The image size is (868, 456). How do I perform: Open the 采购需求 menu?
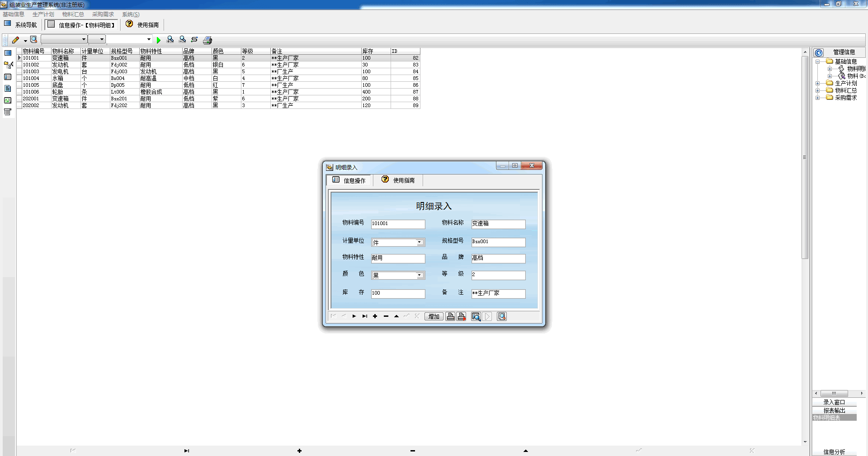click(103, 14)
